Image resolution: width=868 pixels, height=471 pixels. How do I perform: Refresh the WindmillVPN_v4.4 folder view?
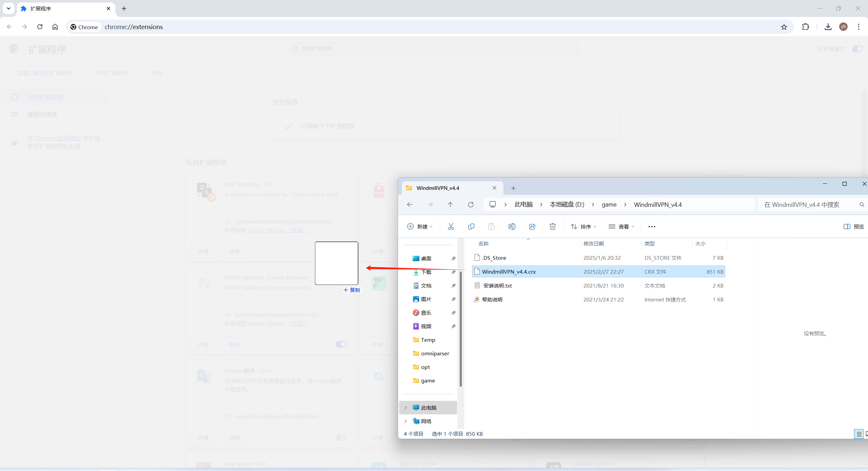(x=471, y=204)
